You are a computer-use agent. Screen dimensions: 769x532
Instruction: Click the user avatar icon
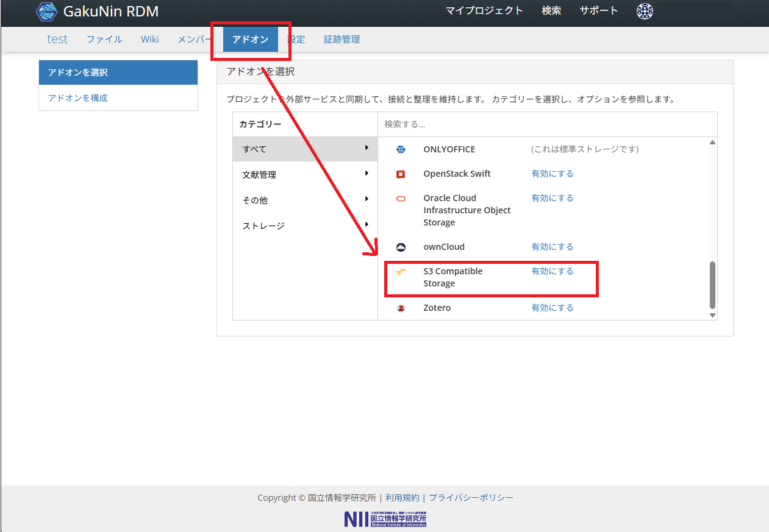click(x=645, y=11)
